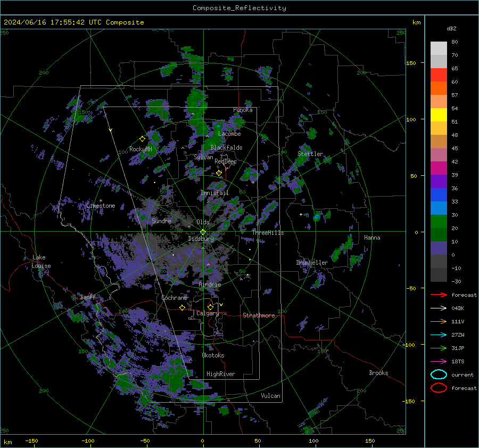Viewport: 479px width, 448px height.
Task: Click the yellow 54-51 dBZ color swatch
Action: pyautogui.click(x=439, y=115)
